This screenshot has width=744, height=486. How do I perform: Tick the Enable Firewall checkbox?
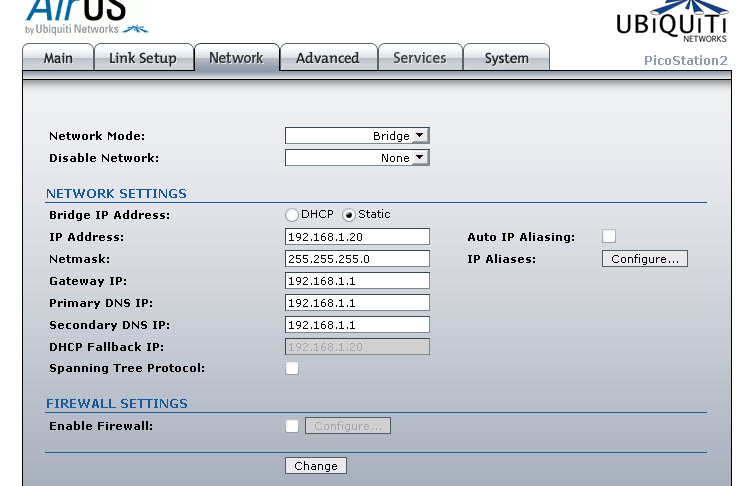click(292, 426)
